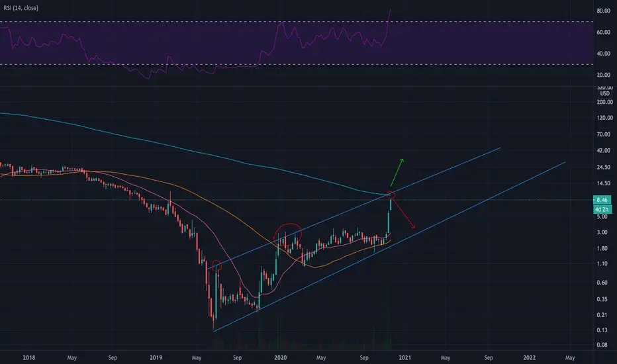Viewport: 617px width, 364px height.
Task: Click the 0.60 price axis label
Action: tap(602, 283)
